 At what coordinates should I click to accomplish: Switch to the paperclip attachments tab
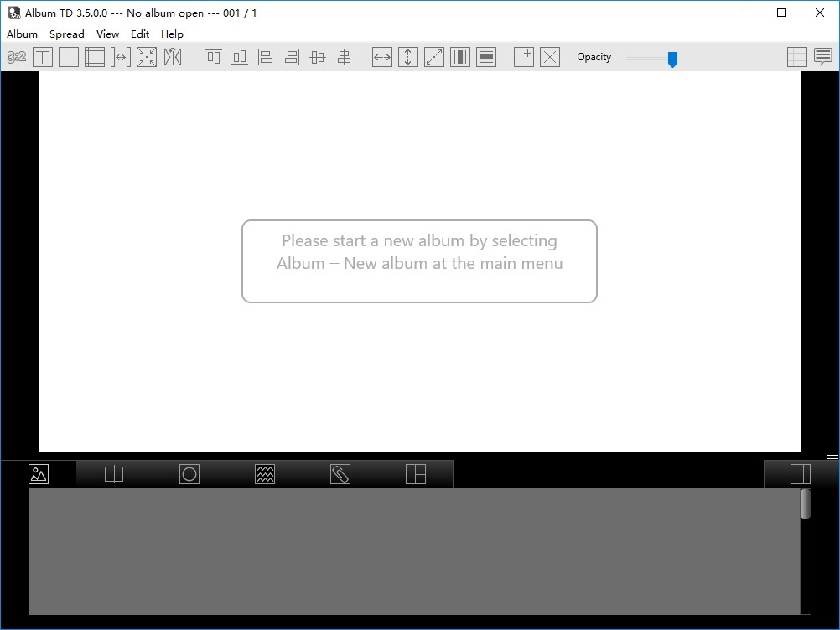point(340,474)
